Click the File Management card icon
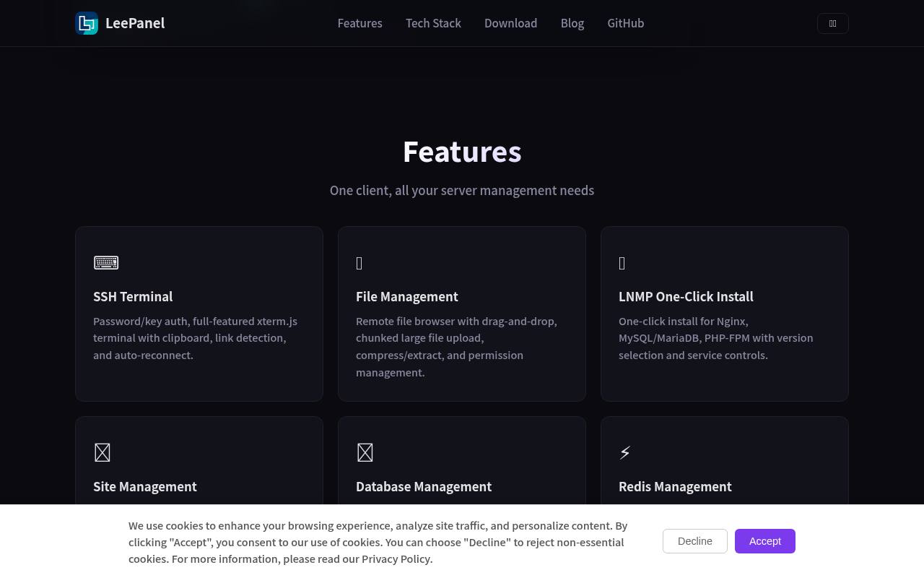The width and height of the screenshot is (924, 578). pyautogui.click(x=359, y=263)
